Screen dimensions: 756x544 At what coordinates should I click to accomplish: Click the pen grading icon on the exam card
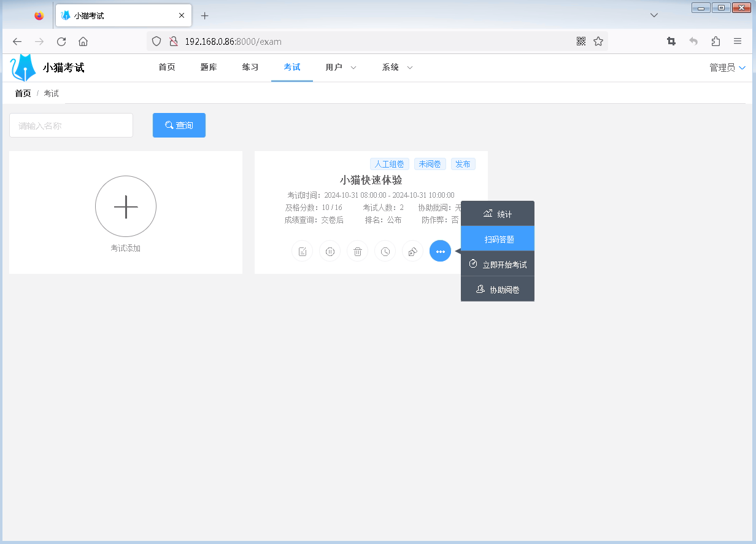pos(412,251)
